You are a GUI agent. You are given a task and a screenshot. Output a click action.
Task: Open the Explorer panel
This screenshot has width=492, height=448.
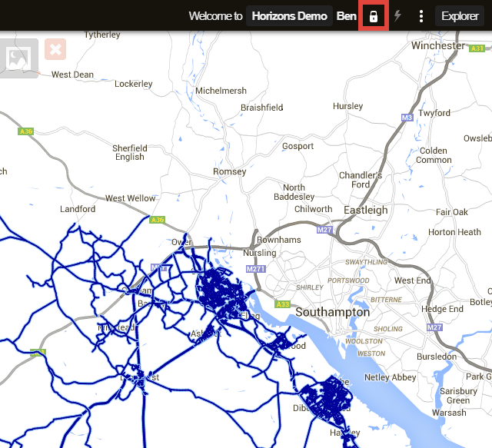(460, 16)
